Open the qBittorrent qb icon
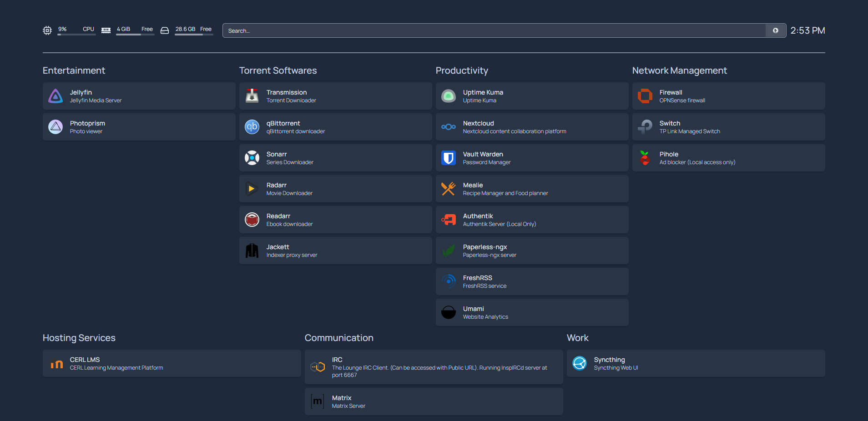This screenshot has height=421, width=868. 252,127
